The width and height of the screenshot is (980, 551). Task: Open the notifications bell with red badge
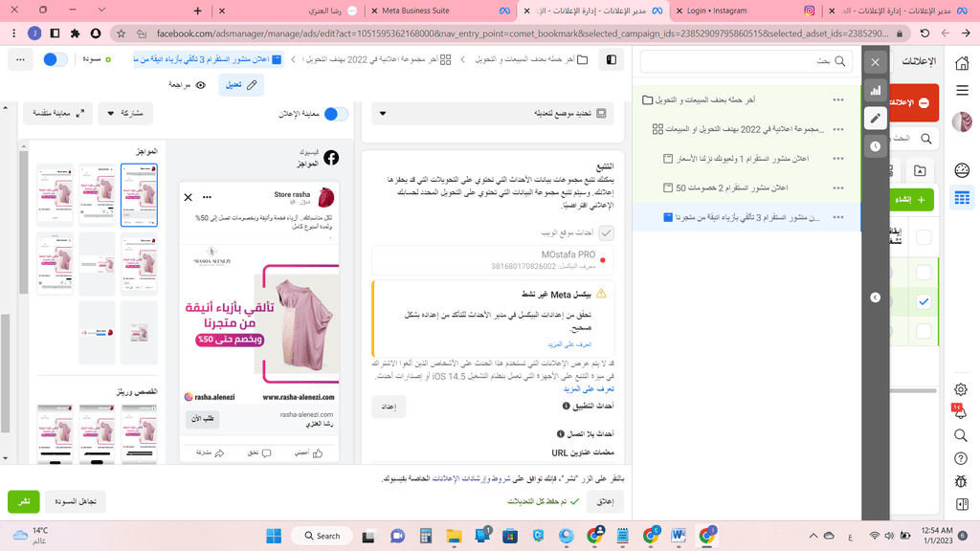point(959,411)
